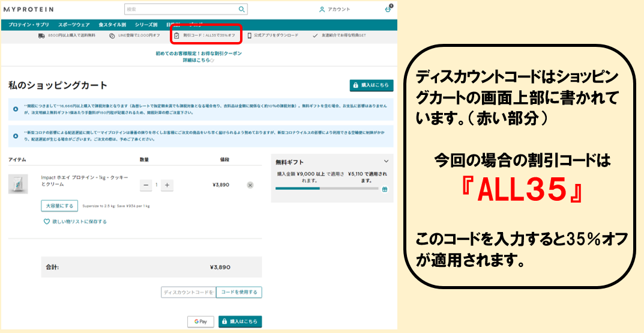Click the free shipping truck icon
Image resolution: width=644 pixels, height=333 pixels.
pos(41,36)
